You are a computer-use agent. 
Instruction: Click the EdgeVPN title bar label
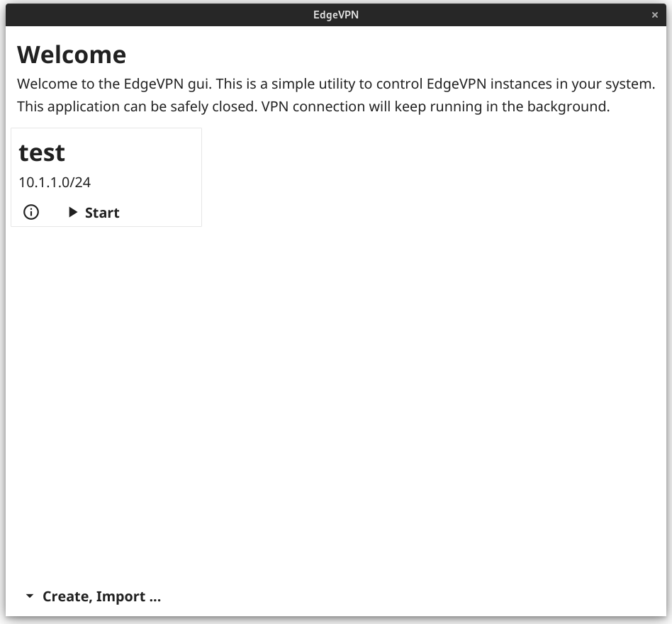[x=336, y=14]
